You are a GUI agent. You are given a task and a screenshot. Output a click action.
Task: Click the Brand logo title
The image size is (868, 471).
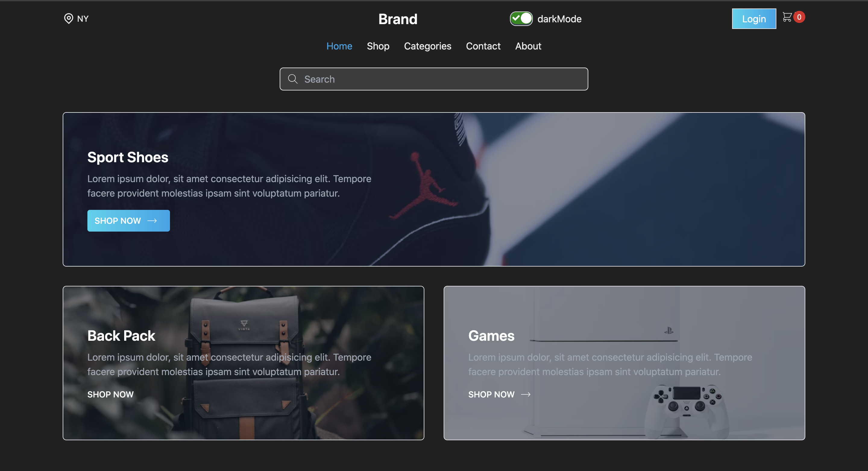point(398,19)
